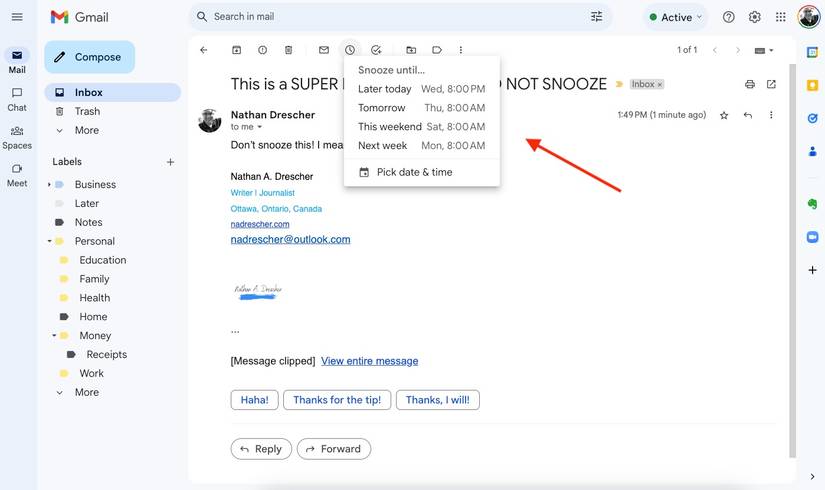Image resolution: width=825 pixels, height=490 pixels.
Task: Delete the email with the trash icon
Action: pos(289,50)
